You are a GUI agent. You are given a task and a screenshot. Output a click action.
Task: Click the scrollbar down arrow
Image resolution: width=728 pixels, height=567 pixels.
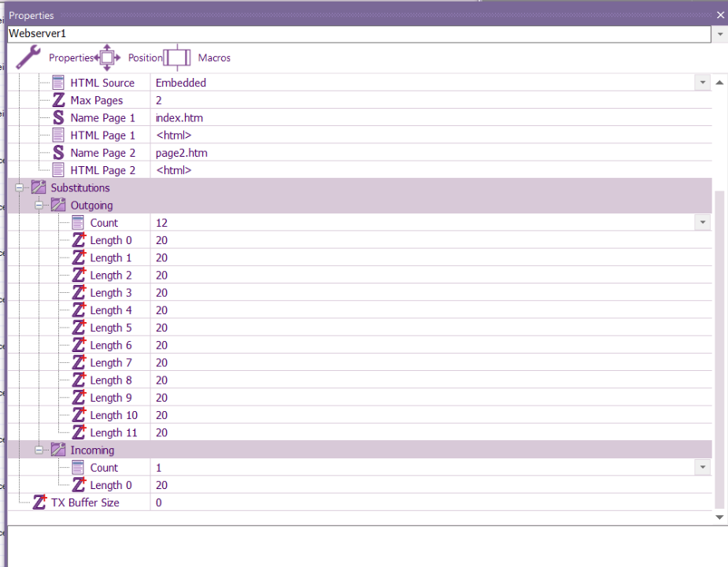pyautogui.click(x=719, y=517)
